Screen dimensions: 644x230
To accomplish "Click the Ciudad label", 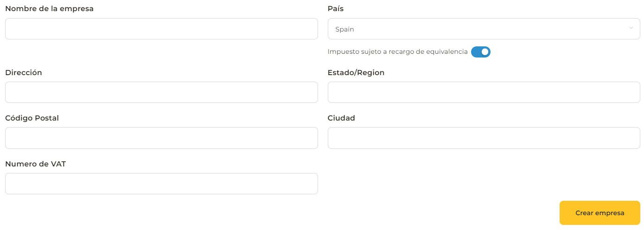I will click(341, 118).
